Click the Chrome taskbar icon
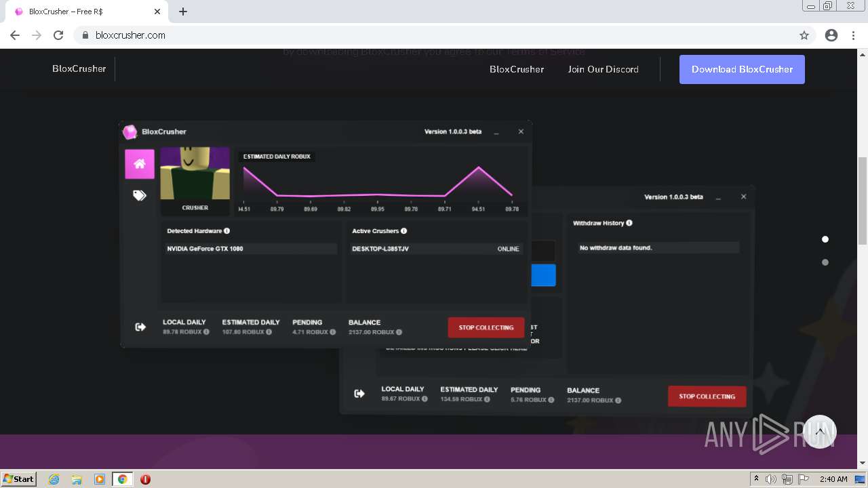This screenshot has width=868, height=488. point(123,479)
